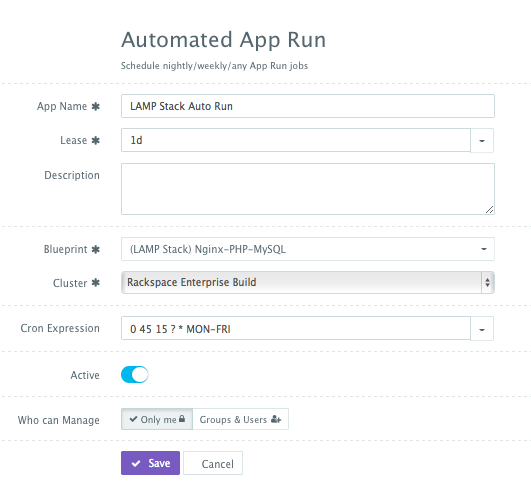Image resolution: width=531 pixels, height=485 pixels.
Task: Open the Lease dropdown arrow
Action: coord(482,140)
